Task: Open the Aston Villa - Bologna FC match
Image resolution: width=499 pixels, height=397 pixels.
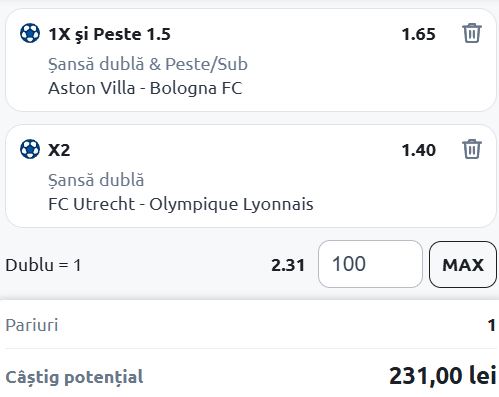Action: pyautogui.click(x=145, y=88)
